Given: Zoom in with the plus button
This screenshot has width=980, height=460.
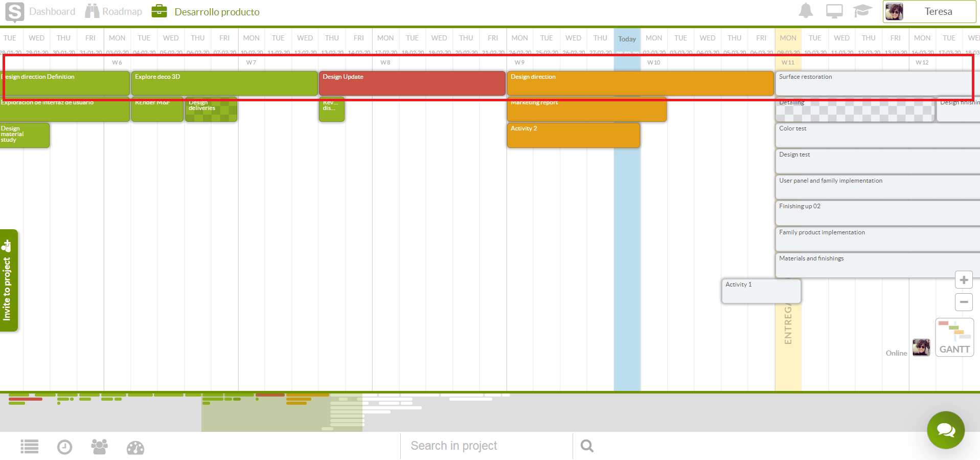Looking at the screenshot, I should tap(964, 280).
